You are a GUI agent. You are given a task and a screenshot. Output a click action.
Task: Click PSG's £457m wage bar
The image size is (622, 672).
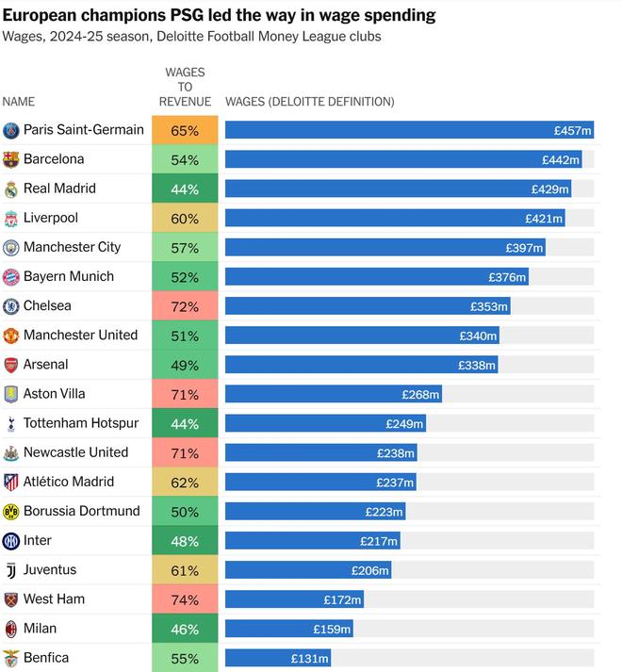(x=409, y=130)
